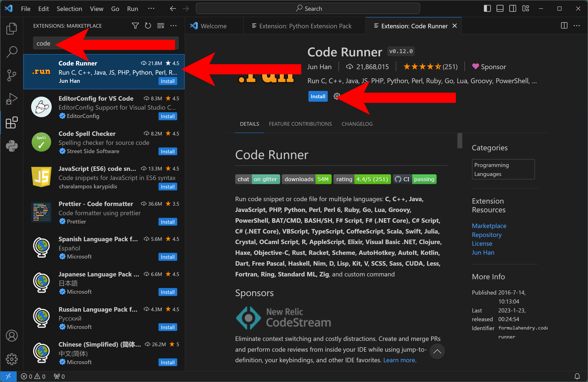Click the filter extensions funnel icon
The width and height of the screenshot is (588, 382).
point(135,26)
